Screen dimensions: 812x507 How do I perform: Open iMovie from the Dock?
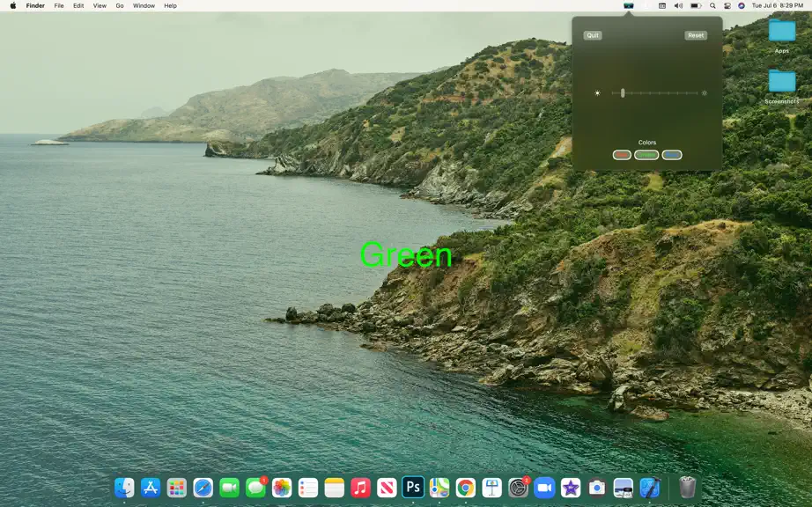click(571, 488)
